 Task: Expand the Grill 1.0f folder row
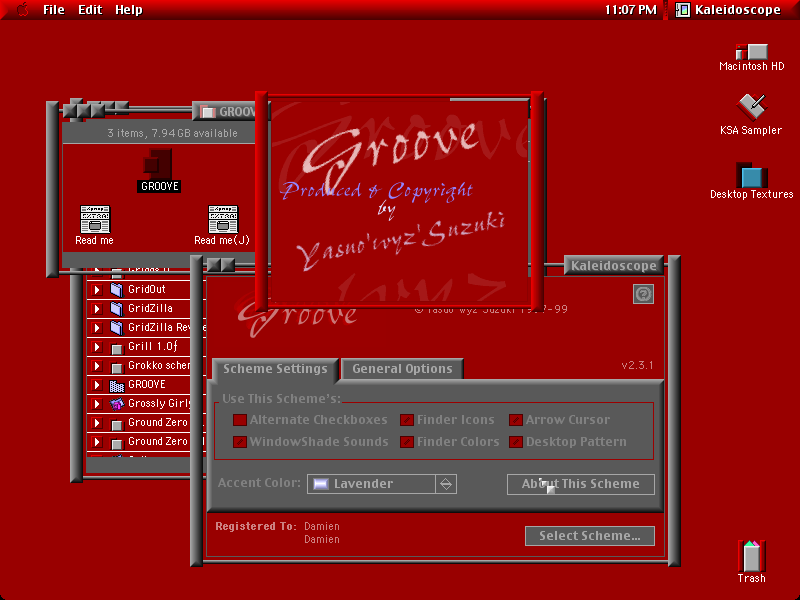[96, 347]
